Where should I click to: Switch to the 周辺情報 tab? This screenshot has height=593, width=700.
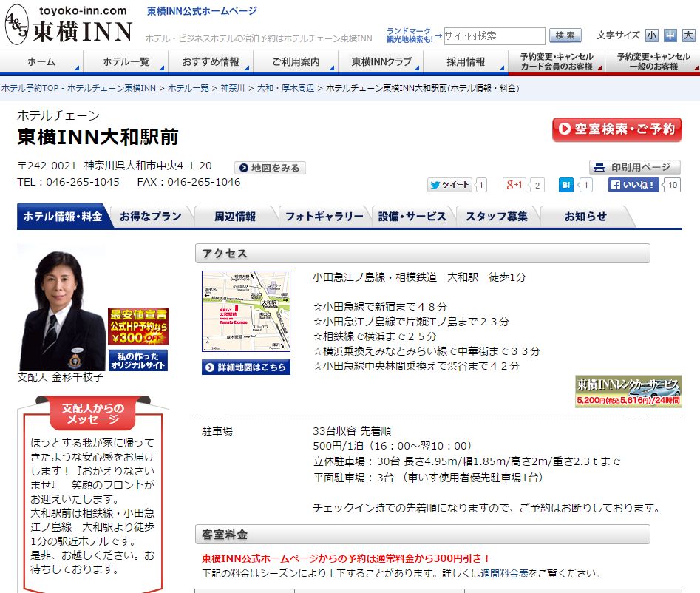point(235,217)
